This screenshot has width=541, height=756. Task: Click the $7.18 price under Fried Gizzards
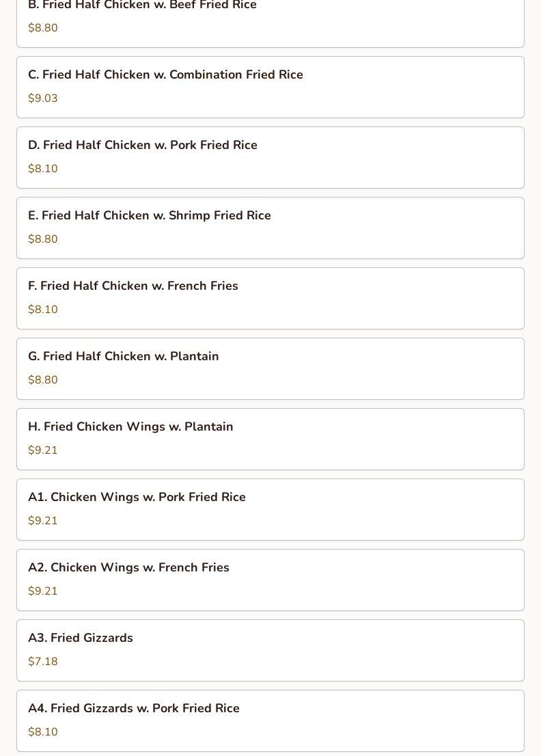[43, 662]
